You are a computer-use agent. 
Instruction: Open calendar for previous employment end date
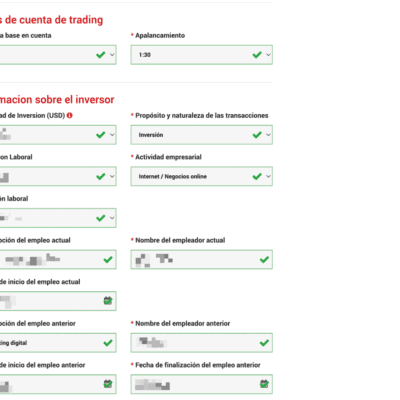coord(264,384)
